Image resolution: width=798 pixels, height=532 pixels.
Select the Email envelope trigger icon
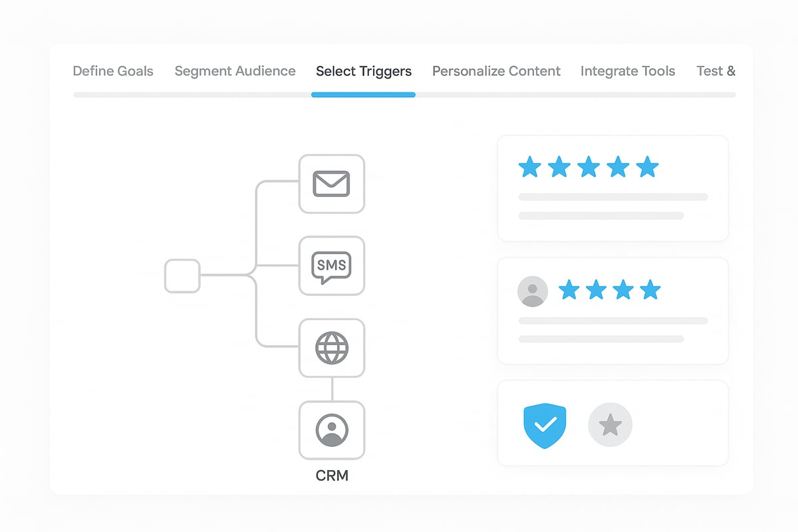click(332, 184)
